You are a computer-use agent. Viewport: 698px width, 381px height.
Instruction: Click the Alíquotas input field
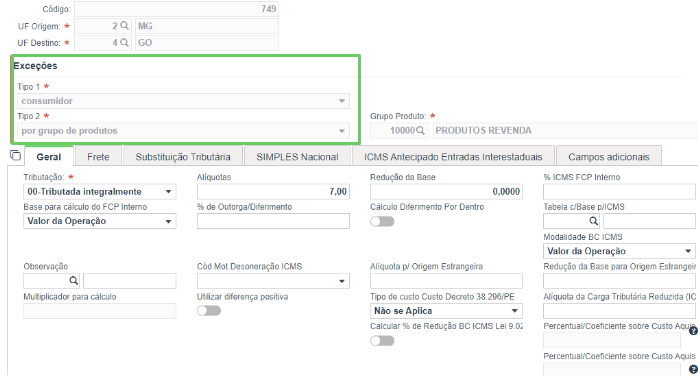pyautogui.click(x=273, y=192)
